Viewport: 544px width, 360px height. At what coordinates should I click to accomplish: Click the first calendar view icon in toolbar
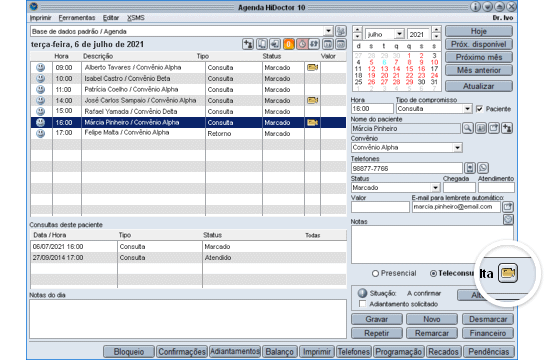pyautogui.click(x=328, y=44)
